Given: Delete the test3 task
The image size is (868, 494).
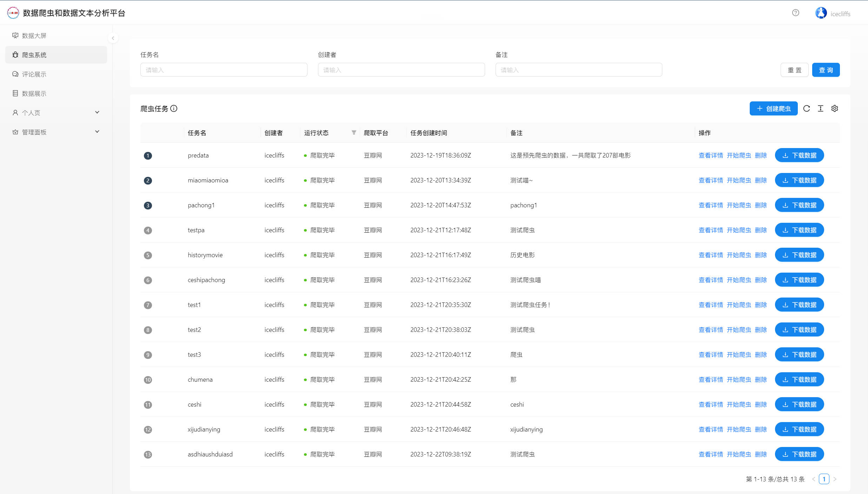Looking at the screenshot, I should [761, 355].
